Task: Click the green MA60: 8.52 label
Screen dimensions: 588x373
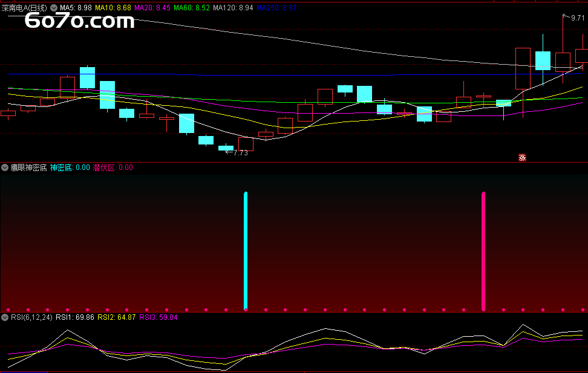Action: click(192, 8)
